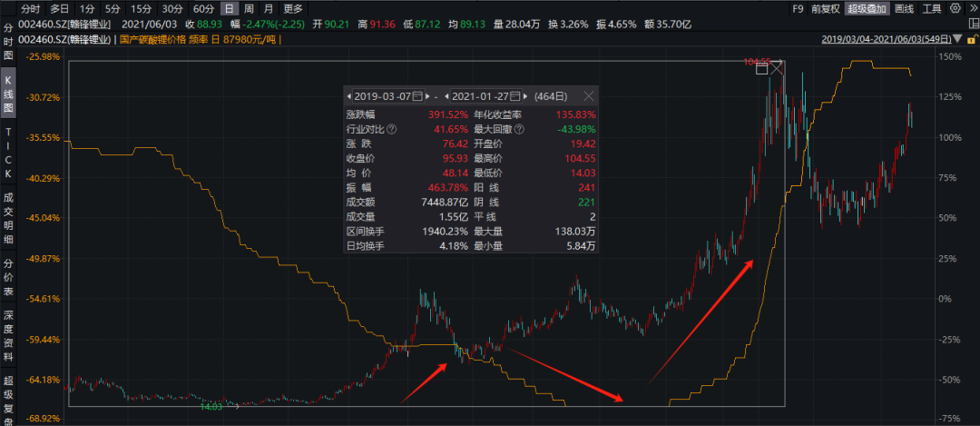The height and width of the screenshot is (426, 980).
Task: Click the 年化收益率 value 135.83%
Action: [575, 114]
